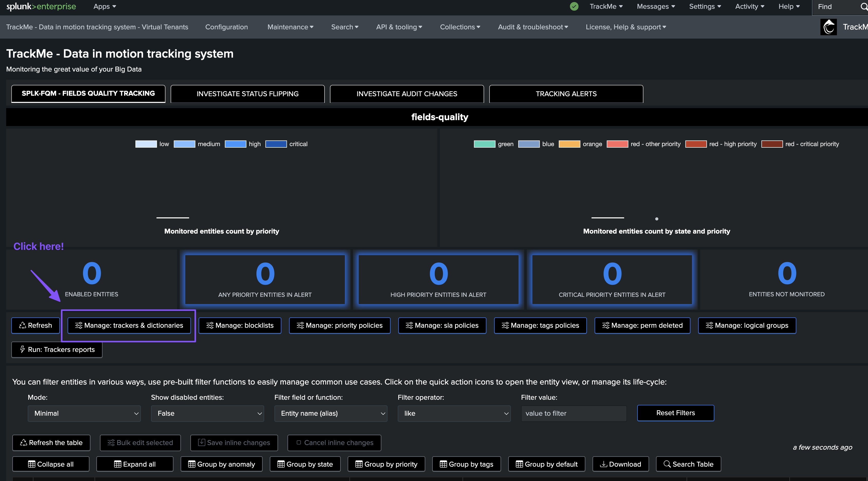
Task: Open Filter field or function dropdown
Action: tap(331, 413)
